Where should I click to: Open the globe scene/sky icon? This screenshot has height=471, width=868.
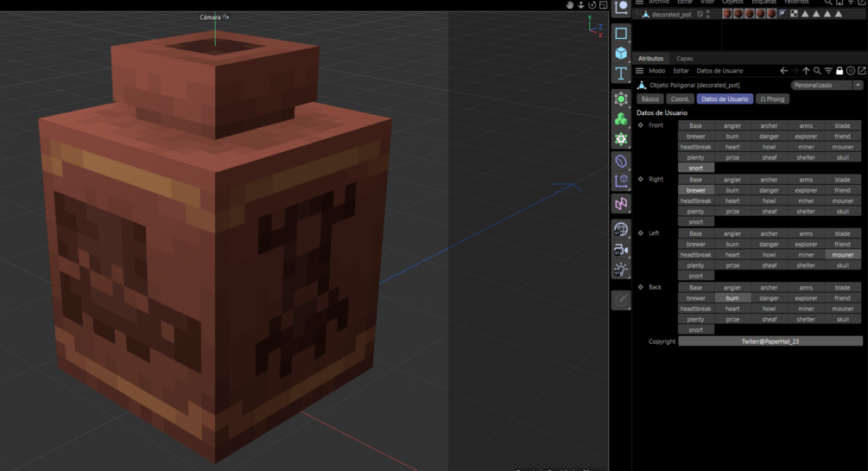tap(620, 229)
